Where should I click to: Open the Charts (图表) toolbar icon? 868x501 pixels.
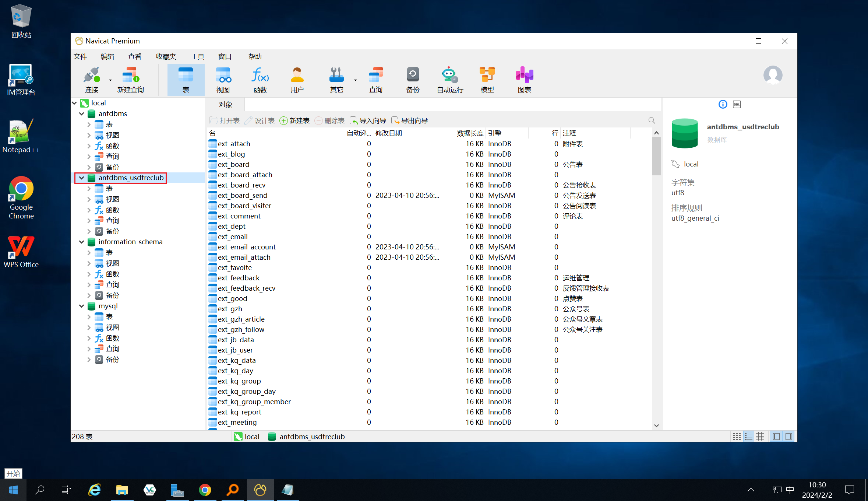click(524, 80)
